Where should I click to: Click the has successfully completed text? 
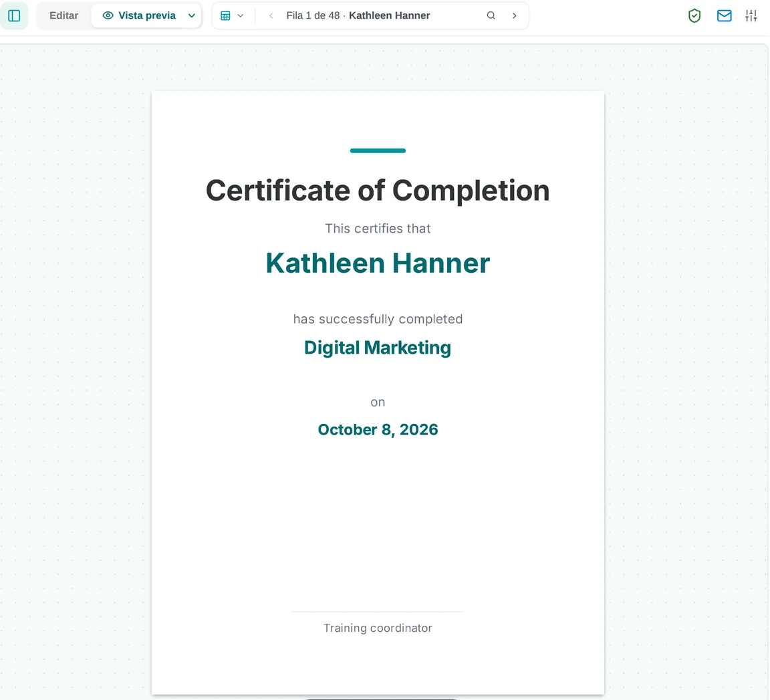pyautogui.click(x=378, y=319)
